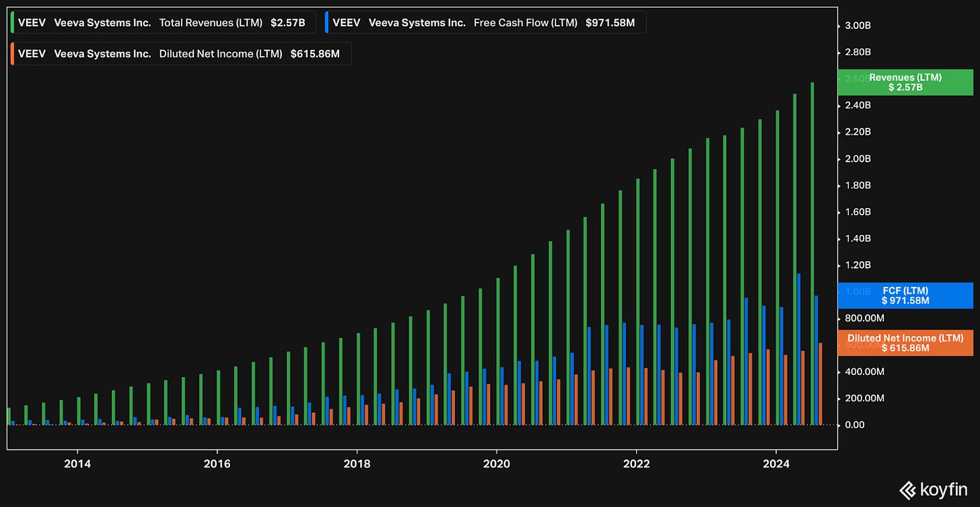The height and width of the screenshot is (507, 980).
Task: Click the 1.40B y-axis label
Action: (x=858, y=238)
